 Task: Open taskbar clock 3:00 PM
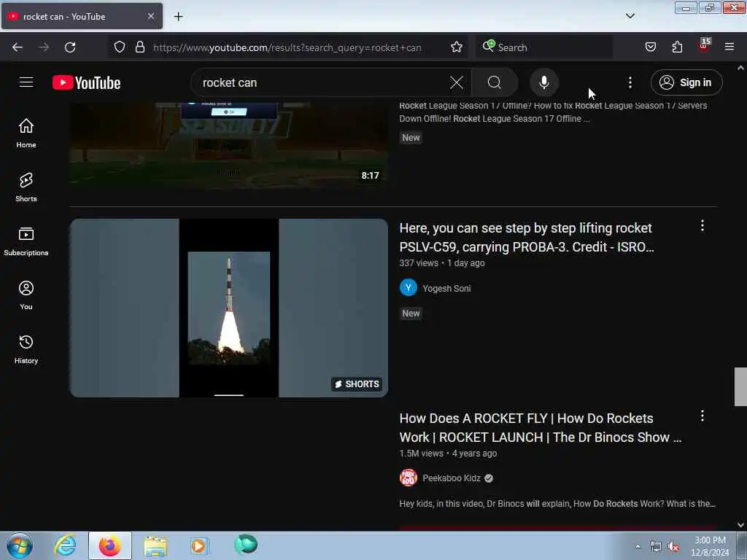(x=710, y=546)
